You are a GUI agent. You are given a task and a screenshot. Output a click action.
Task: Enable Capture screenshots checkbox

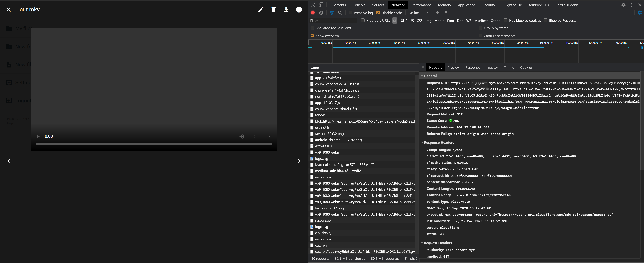tap(480, 36)
